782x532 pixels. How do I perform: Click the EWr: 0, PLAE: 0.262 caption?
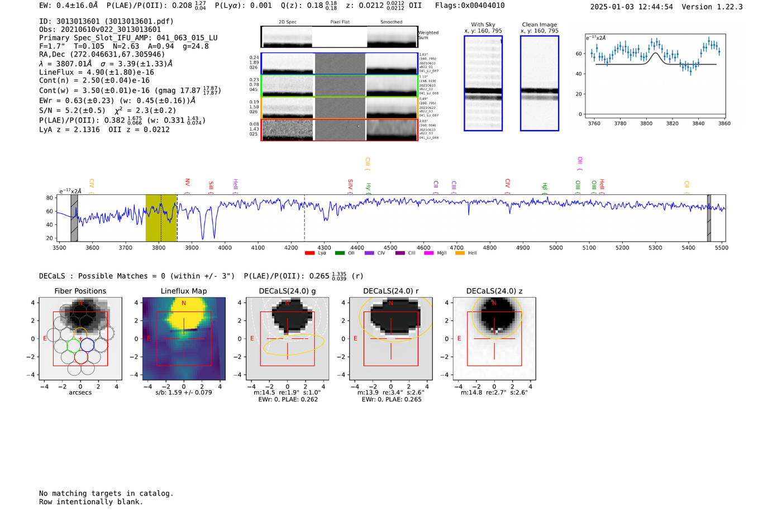pos(288,399)
